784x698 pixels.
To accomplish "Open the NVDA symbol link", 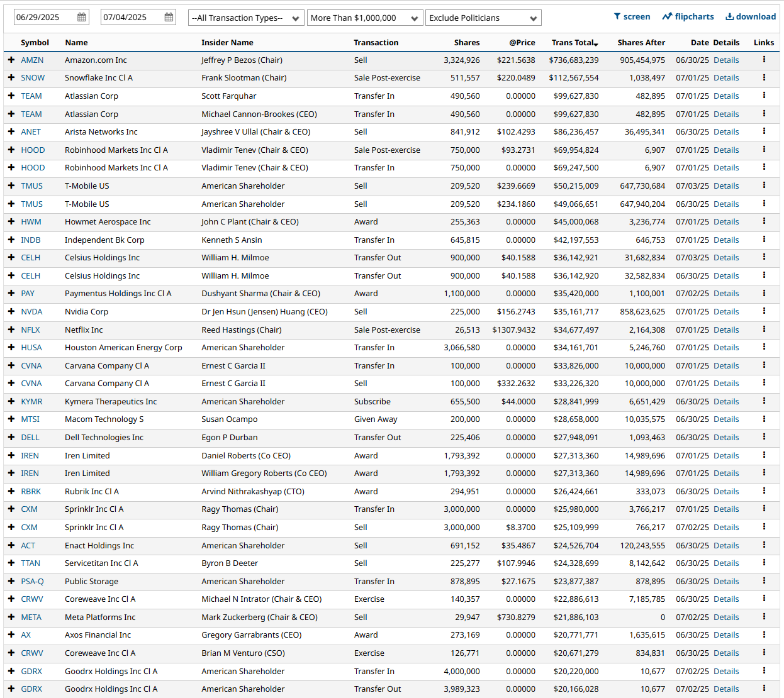I will tap(31, 312).
